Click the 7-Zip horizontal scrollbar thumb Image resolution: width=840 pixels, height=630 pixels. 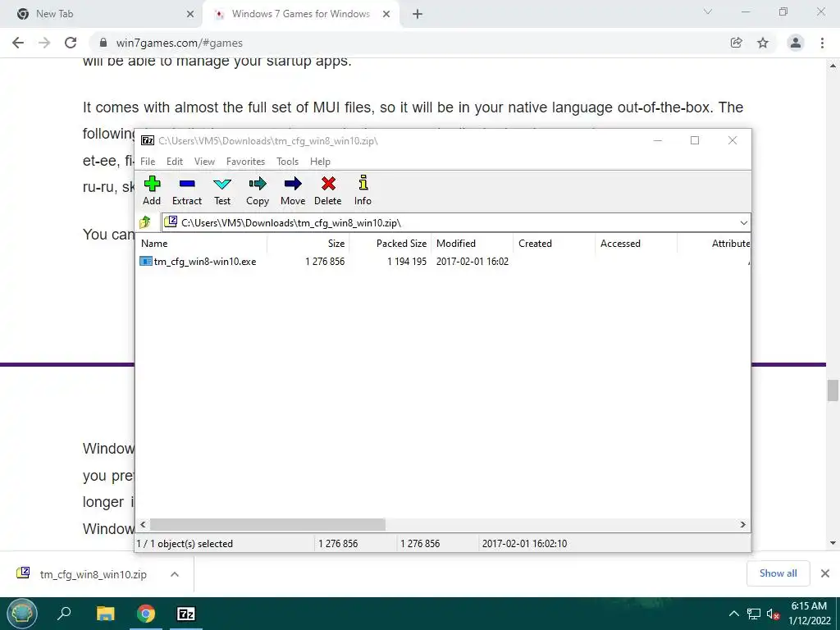coord(267,524)
